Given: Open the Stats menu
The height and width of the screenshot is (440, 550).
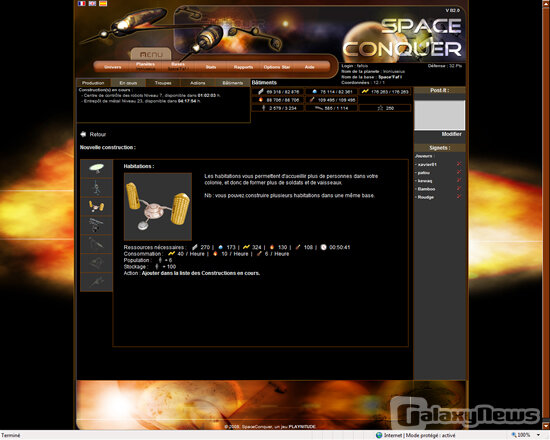Looking at the screenshot, I should pyautogui.click(x=211, y=67).
